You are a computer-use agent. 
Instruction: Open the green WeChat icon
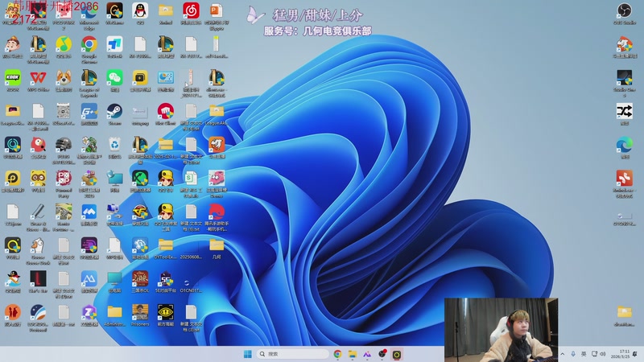pyautogui.click(x=114, y=77)
